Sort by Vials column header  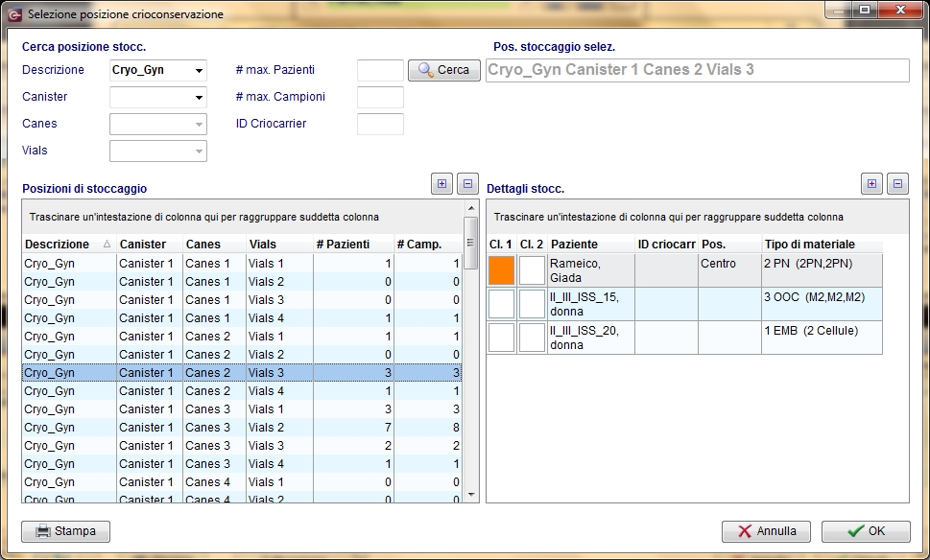279,245
